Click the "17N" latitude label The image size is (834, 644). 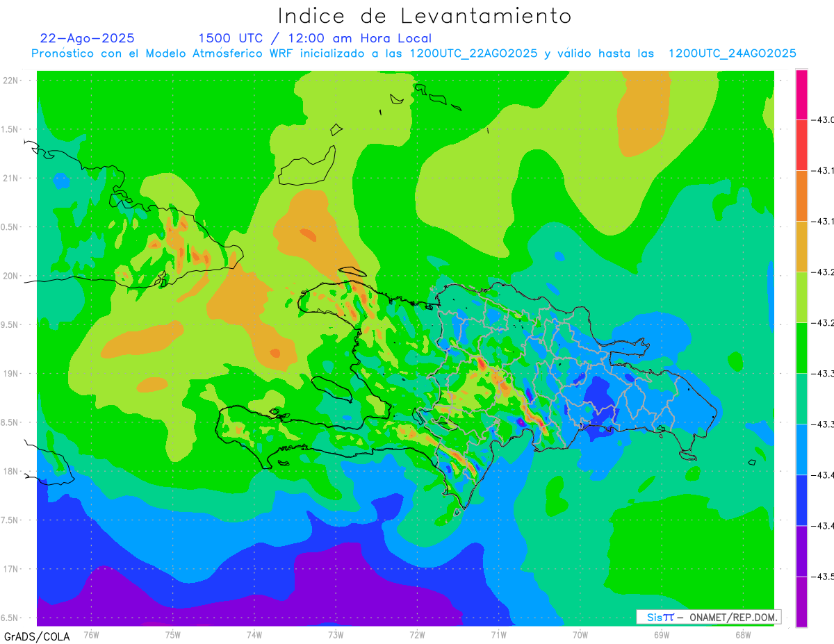[12, 569]
